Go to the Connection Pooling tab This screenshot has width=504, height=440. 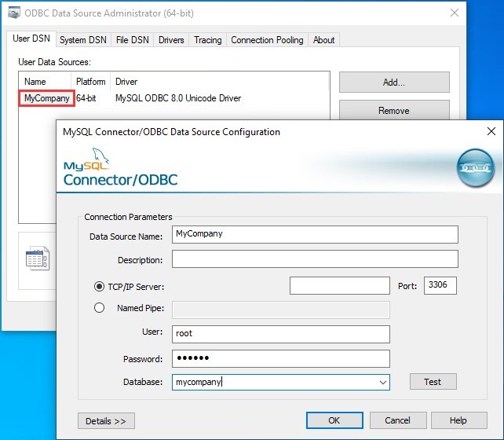(x=267, y=40)
